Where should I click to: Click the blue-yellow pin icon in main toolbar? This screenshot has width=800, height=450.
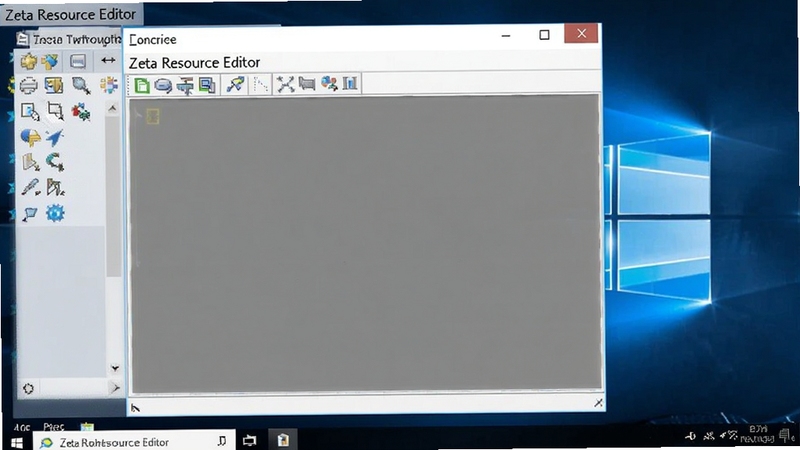click(x=235, y=84)
